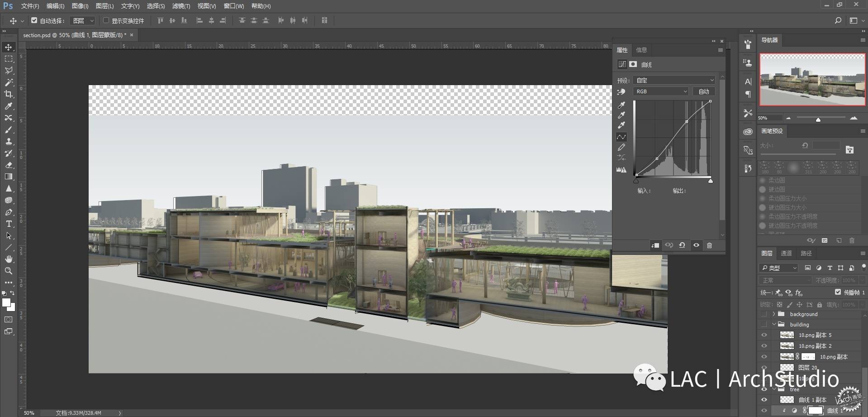Viewport: 868px width, 417px height.
Task: Toggle the Auto-Select (自动选择) checkbox
Action: [34, 20]
